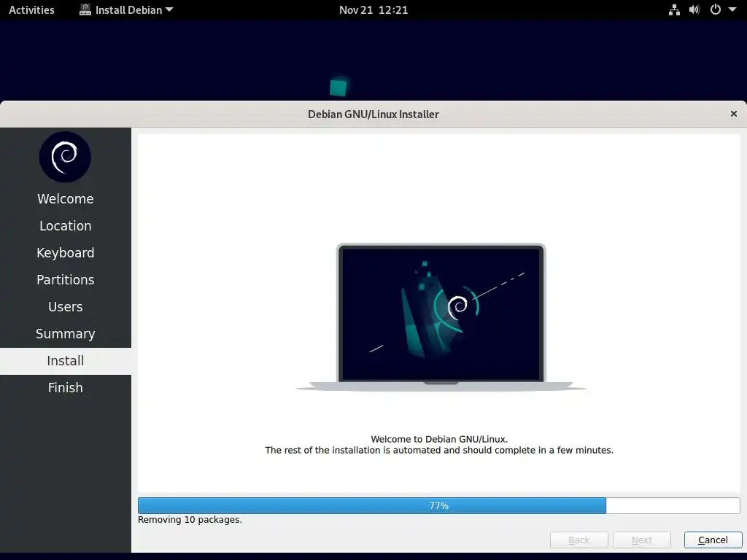The image size is (747, 560).
Task: Open the Activities overview
Action: pyautogui.click(x=31, y=10)
